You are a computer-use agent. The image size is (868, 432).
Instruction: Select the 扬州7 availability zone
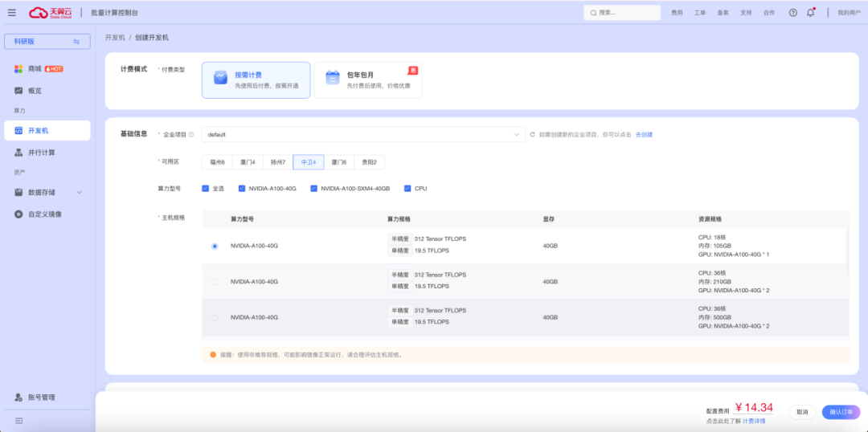[278, 162]
